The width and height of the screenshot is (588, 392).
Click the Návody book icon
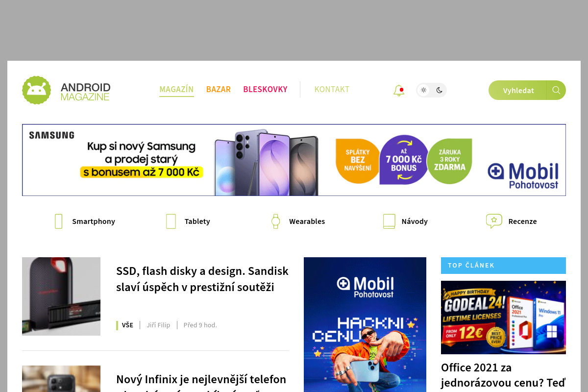389,221
